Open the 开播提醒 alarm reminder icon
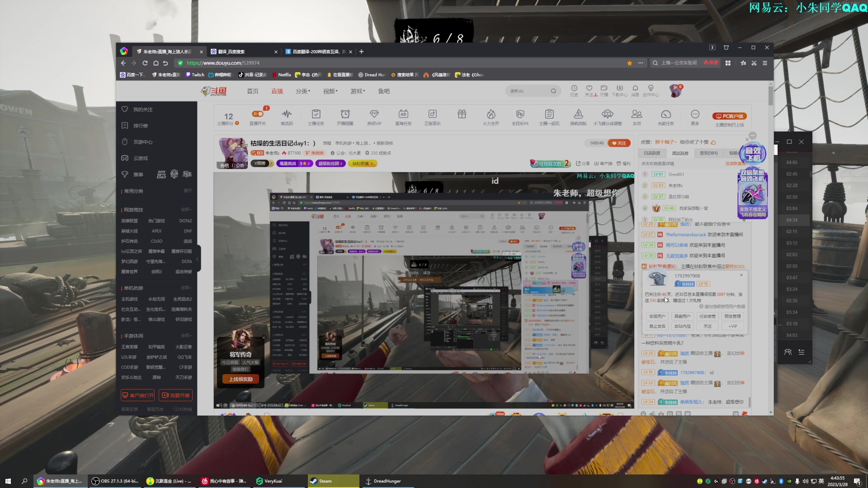This screenshot has height=488, width=868. pyautogui.click(x=345, y=117)
